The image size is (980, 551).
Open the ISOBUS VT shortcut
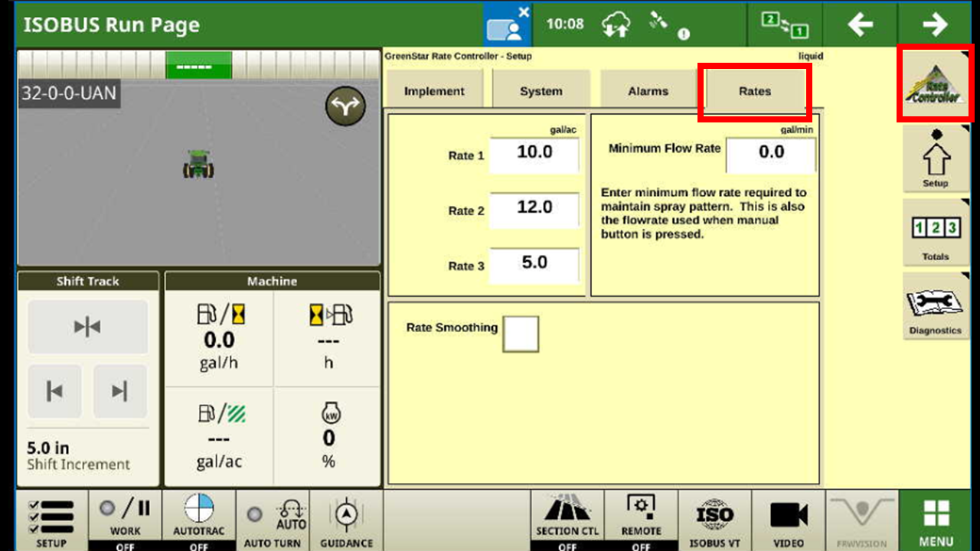click(x=714, y=520)
